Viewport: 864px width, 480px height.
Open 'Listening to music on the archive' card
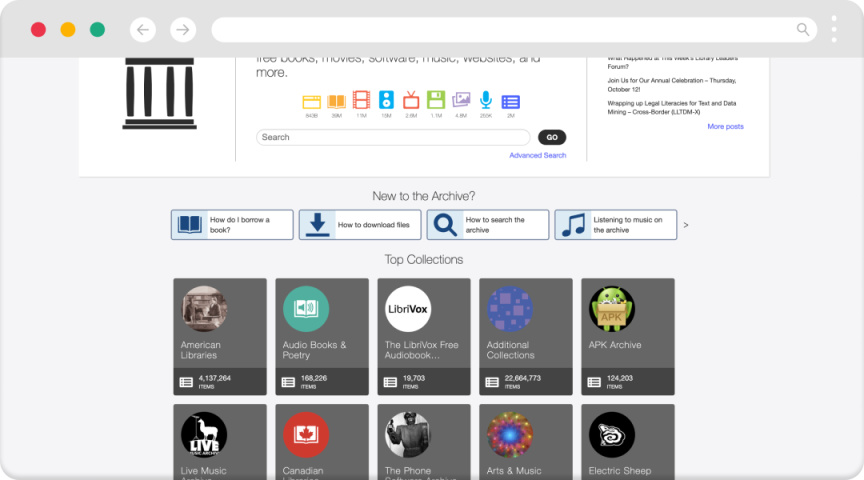[x=615, y=225]
